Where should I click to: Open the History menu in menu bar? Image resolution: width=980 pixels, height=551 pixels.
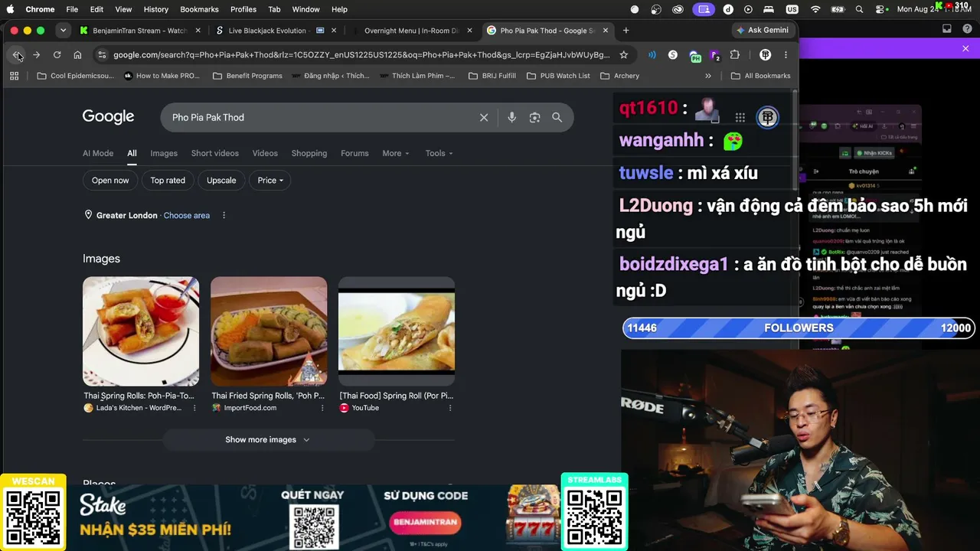point(155,9)
